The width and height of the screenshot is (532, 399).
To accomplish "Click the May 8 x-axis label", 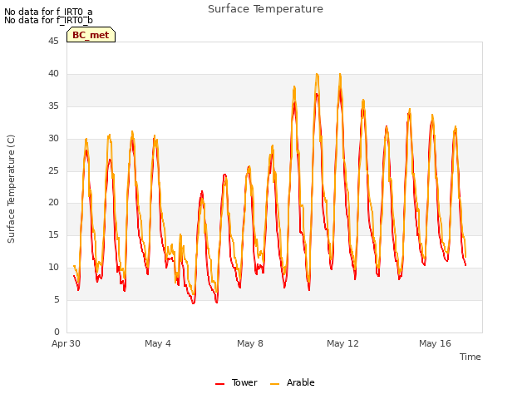I will [250, 343].
